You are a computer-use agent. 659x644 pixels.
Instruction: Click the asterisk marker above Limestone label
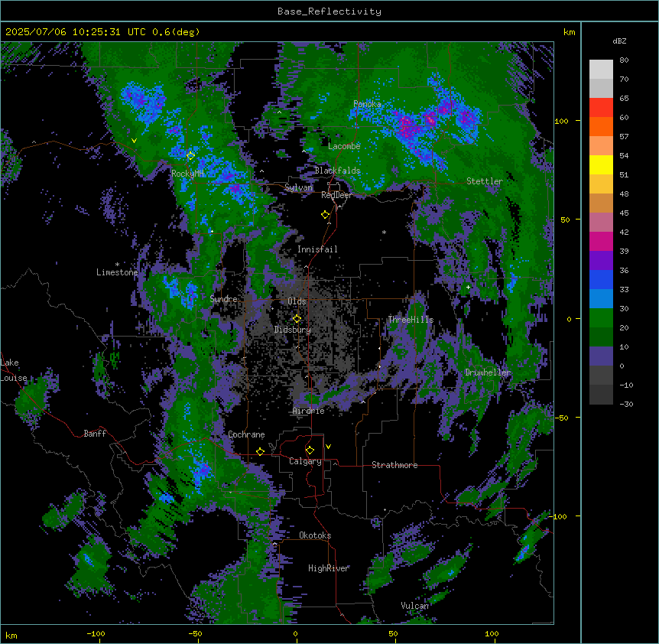tap(117, 265)
